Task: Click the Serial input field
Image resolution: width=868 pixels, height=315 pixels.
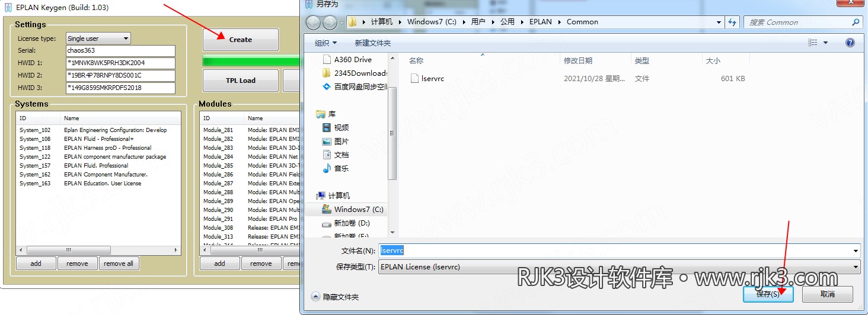Action: click(120, 50)
